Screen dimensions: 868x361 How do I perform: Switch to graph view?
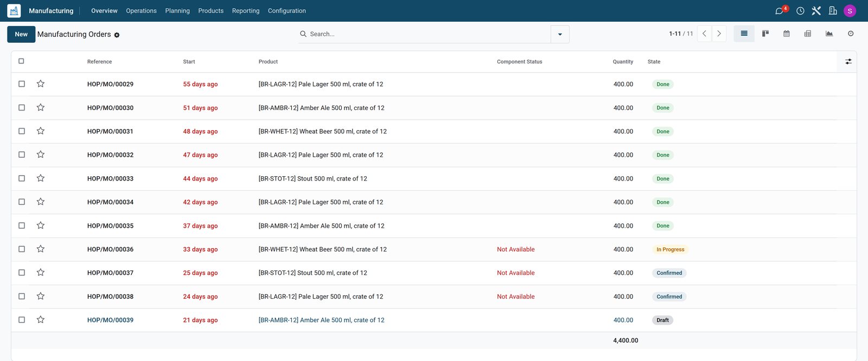click(829, 34)
